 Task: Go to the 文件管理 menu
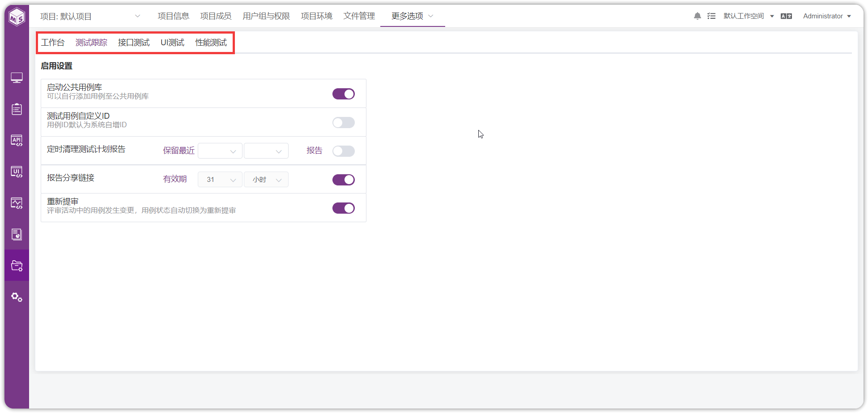pyautogui.click(x=359, y=16)
